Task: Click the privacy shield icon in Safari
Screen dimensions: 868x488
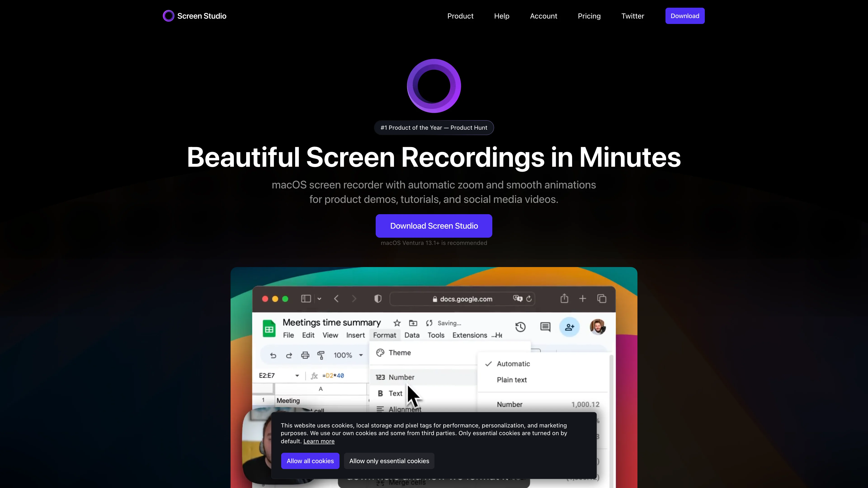Action: pyautogui.click(x=378, y=299)
